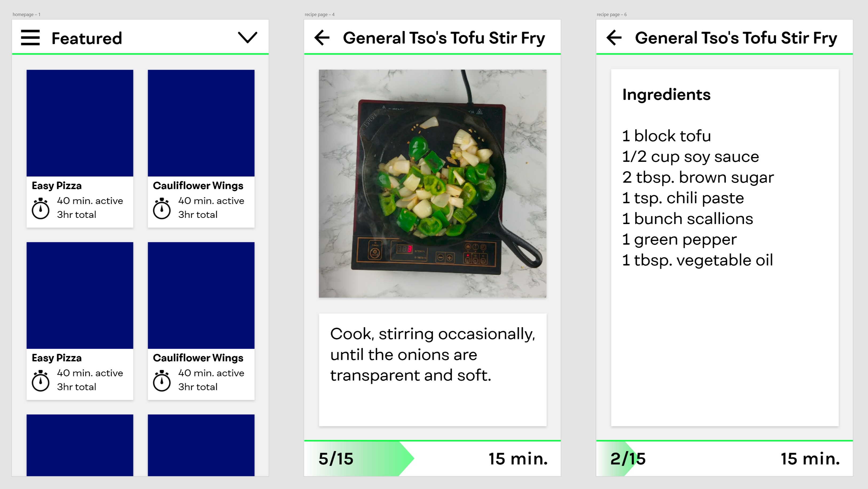Click back arrow on recipe page 4
The width and height of the screenshot is (868, 489).
coord(322,37)
